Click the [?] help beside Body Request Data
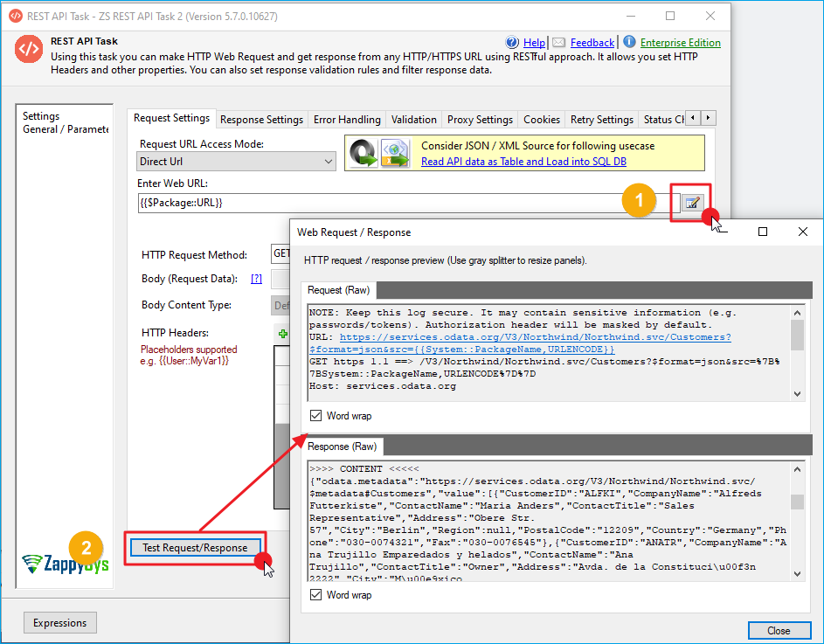 click(255, 279)
